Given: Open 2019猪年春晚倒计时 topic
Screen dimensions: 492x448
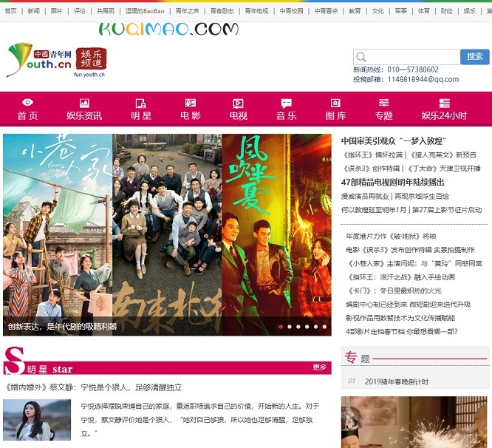Looking at the screenshot, I should tap(397, 381).
